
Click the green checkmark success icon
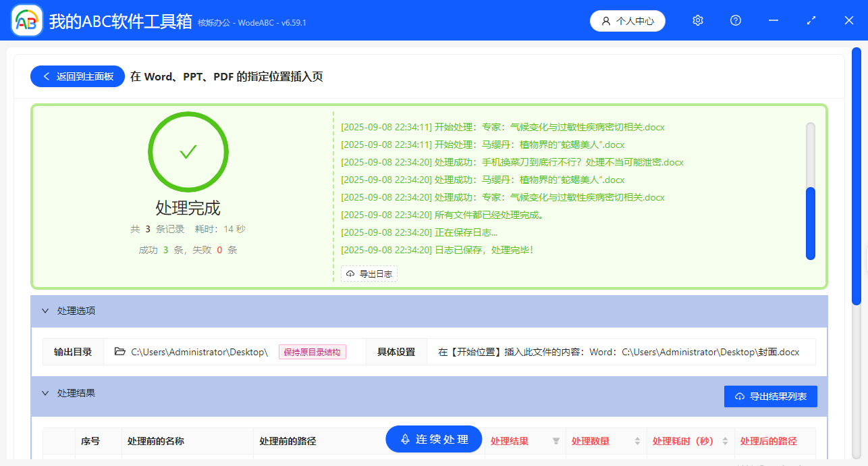(x=188, y=152)
